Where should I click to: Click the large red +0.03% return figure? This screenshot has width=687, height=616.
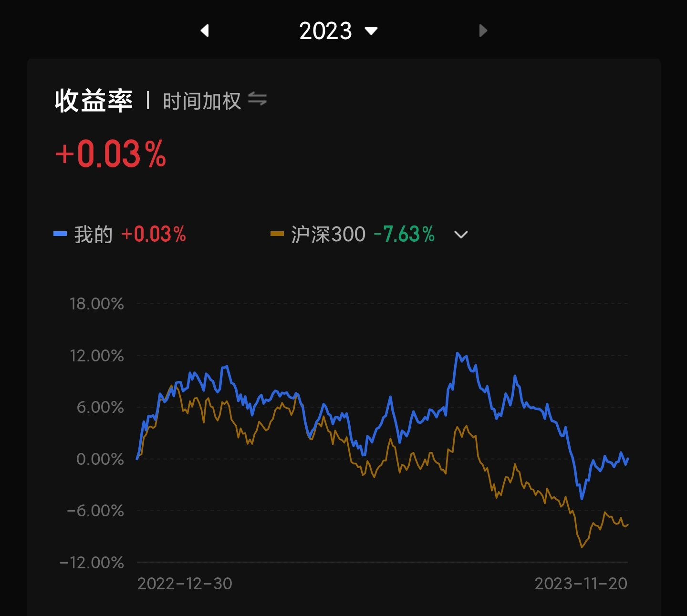[111, 154]
